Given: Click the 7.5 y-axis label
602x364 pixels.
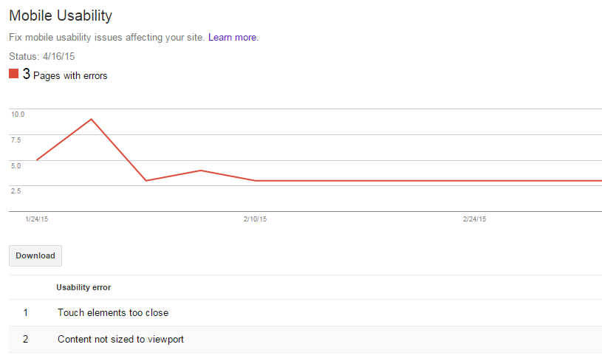Looking at the screenshot, I should pos(16,140).
